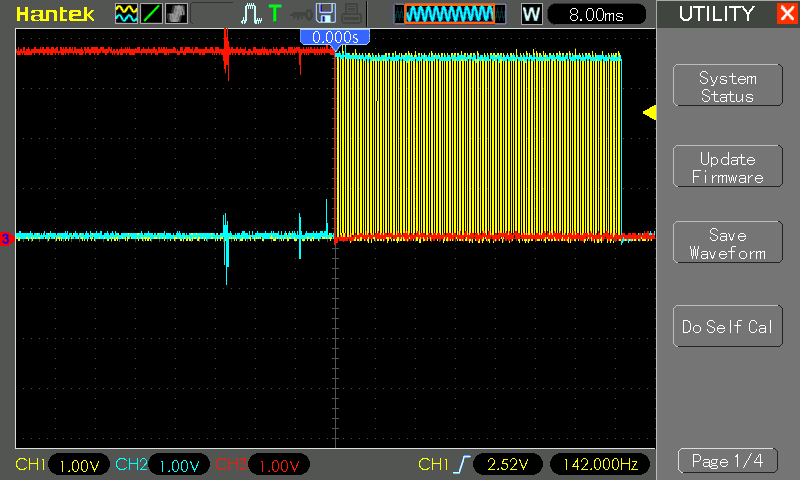800x480 pixels.
Task: Select the CH2 1.00V scale readout
Action: pyautogui.click(x=180, y=465)
